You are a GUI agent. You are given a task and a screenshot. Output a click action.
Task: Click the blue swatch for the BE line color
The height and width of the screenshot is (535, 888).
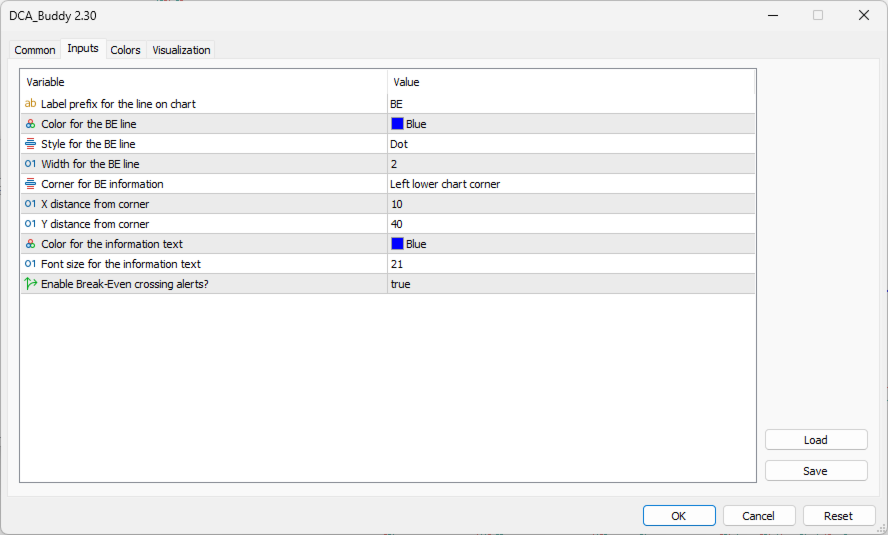pos(397,124)
